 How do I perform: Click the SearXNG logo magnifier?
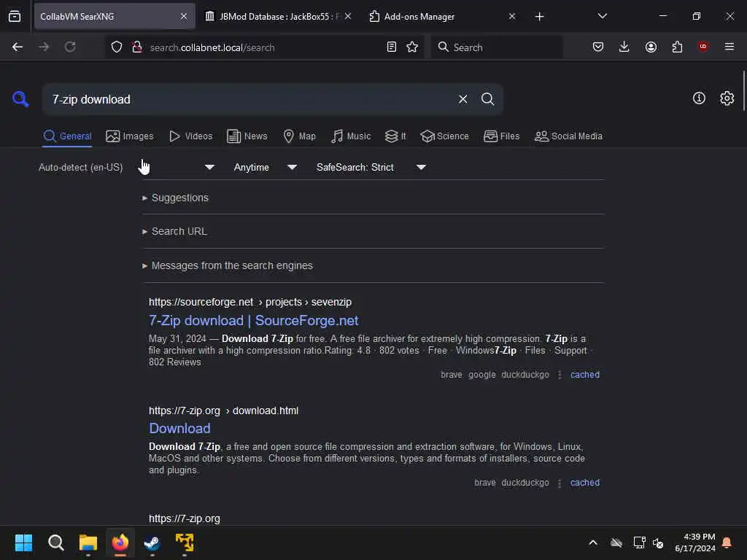20,99
